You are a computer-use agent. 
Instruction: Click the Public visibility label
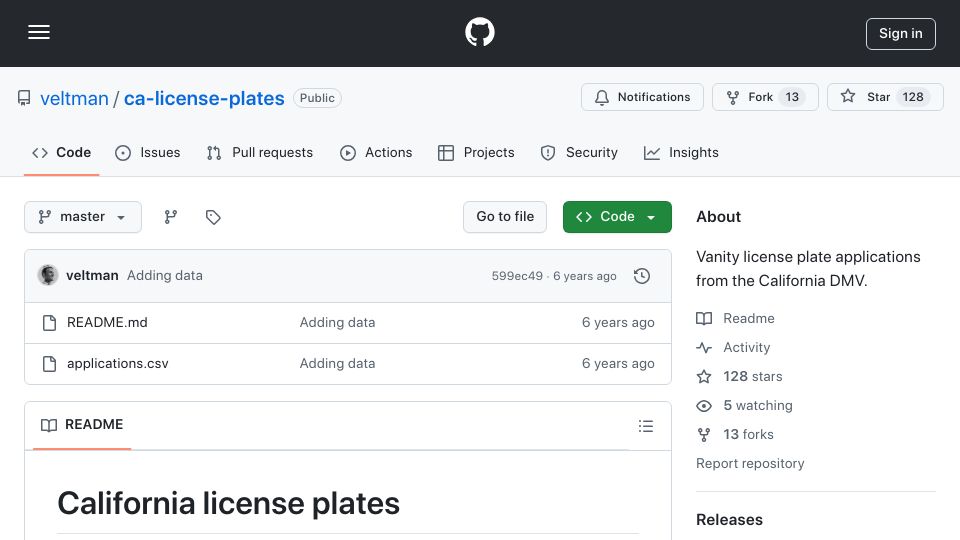pos(317,98)
